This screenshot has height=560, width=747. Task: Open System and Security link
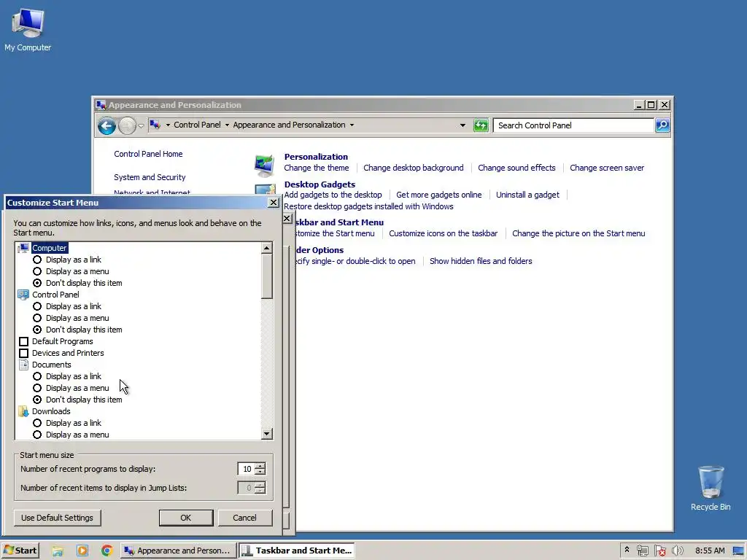[x=150, y=177]
